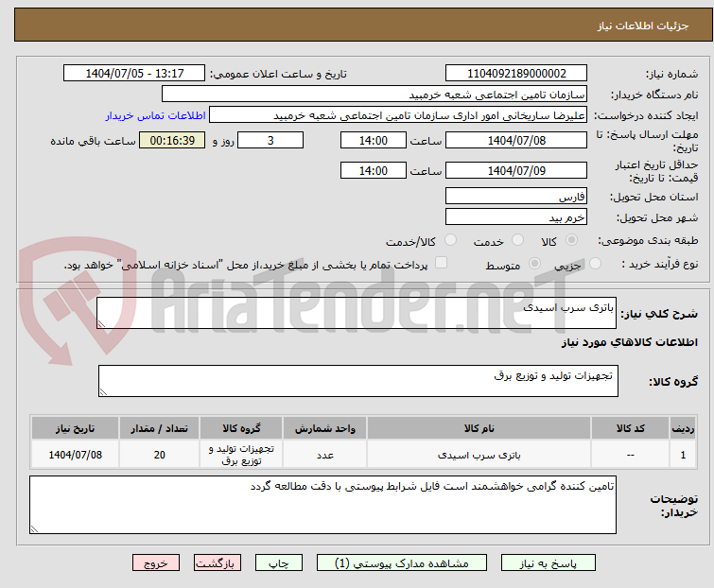Click the ایجاد کننده درخواست field
This screenshot has height=588, width=714.
398,115
